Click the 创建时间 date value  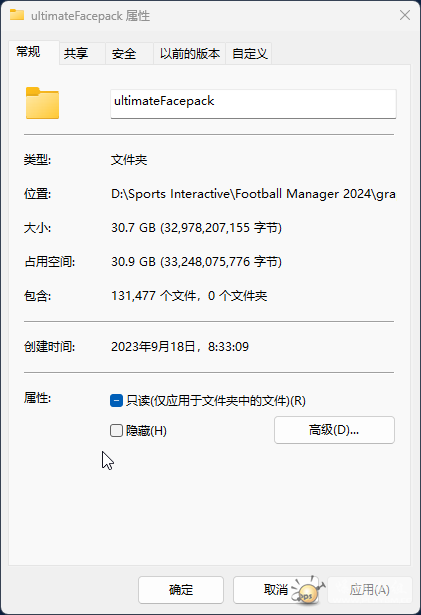point(180,347)
